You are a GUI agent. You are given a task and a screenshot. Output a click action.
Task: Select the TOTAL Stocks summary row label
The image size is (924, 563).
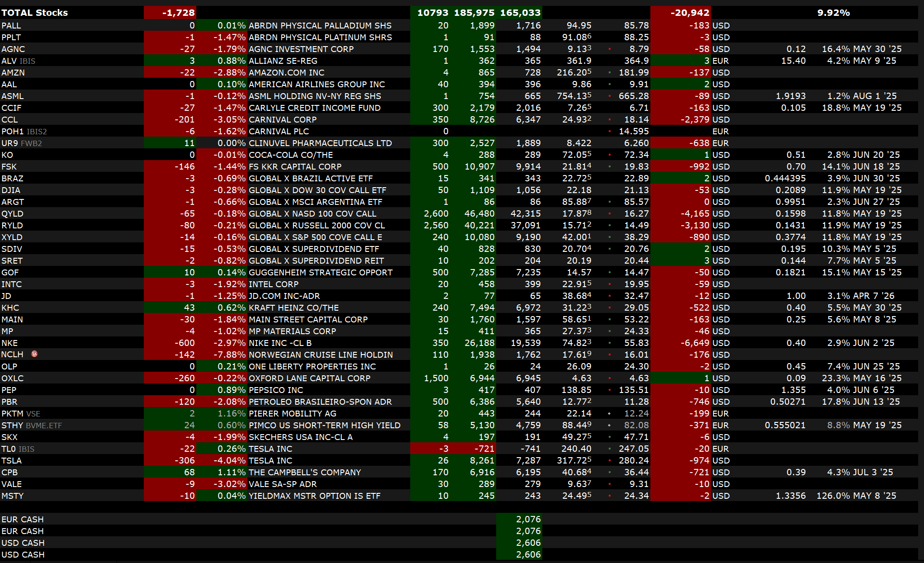pyautogui.click(x=35, y=13)
